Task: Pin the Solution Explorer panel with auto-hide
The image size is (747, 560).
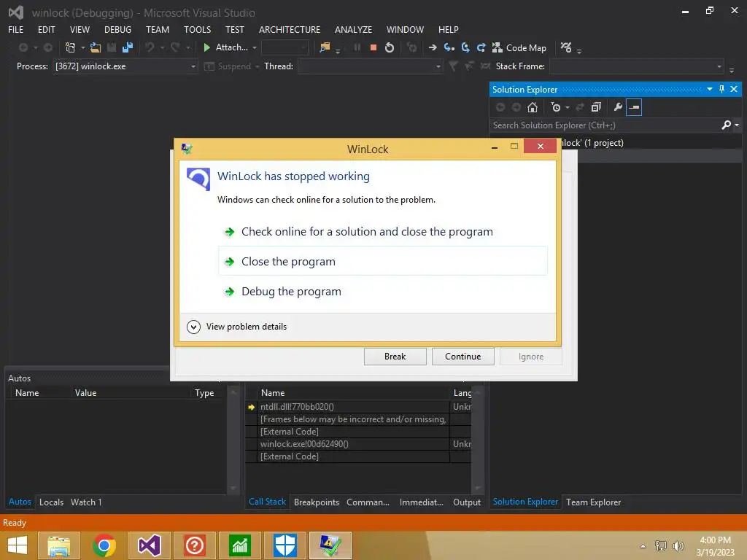Action: (x=721, y=89)
